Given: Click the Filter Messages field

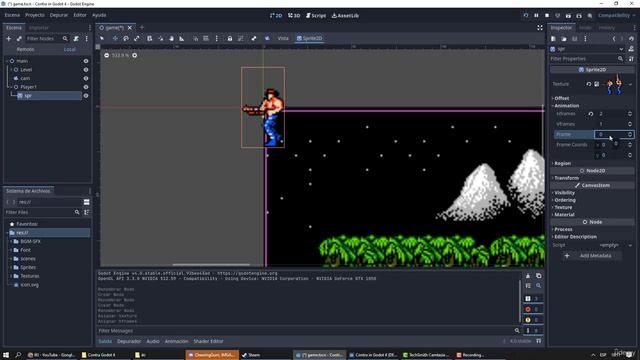Looking at the screenshot, I should coord(309,331).
